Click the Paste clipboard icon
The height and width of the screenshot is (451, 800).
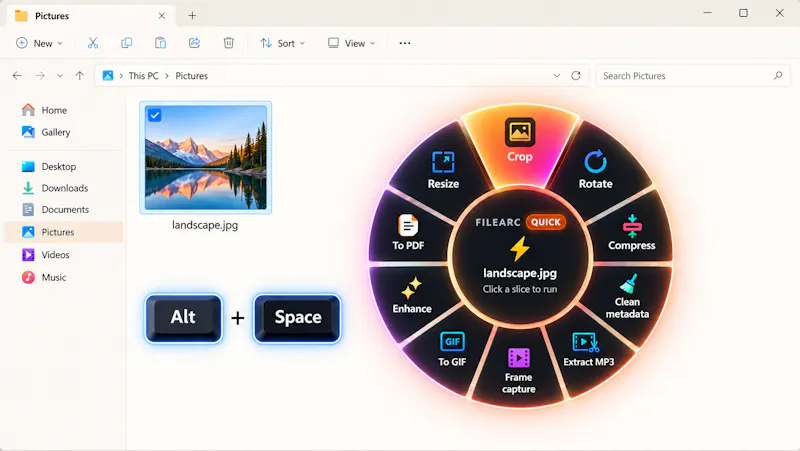pos(160,43)
